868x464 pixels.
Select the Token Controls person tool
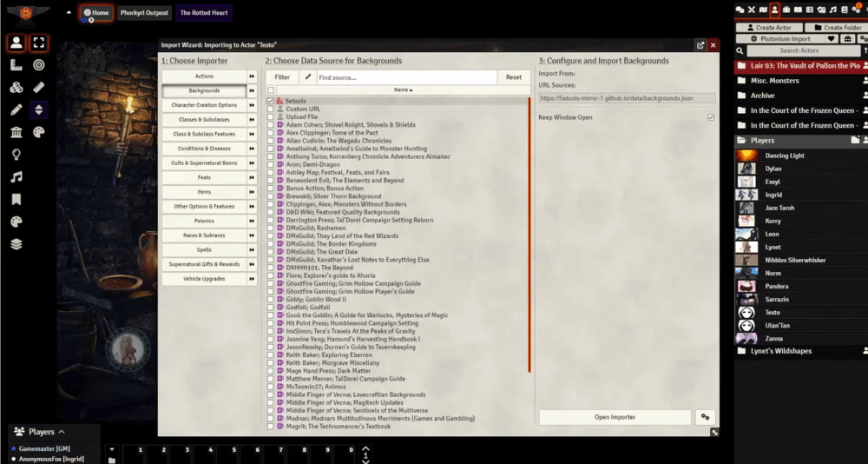coord(16,43)
